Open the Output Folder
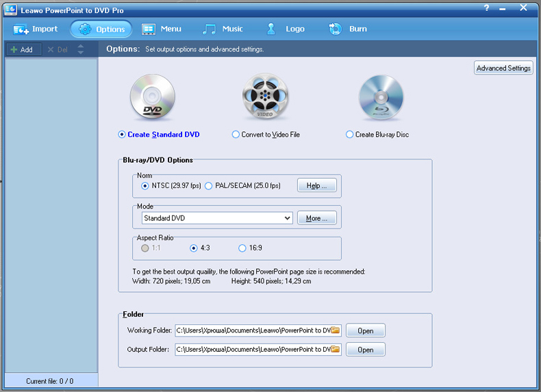Screen dimensions: 541x392 click(366, 350)
